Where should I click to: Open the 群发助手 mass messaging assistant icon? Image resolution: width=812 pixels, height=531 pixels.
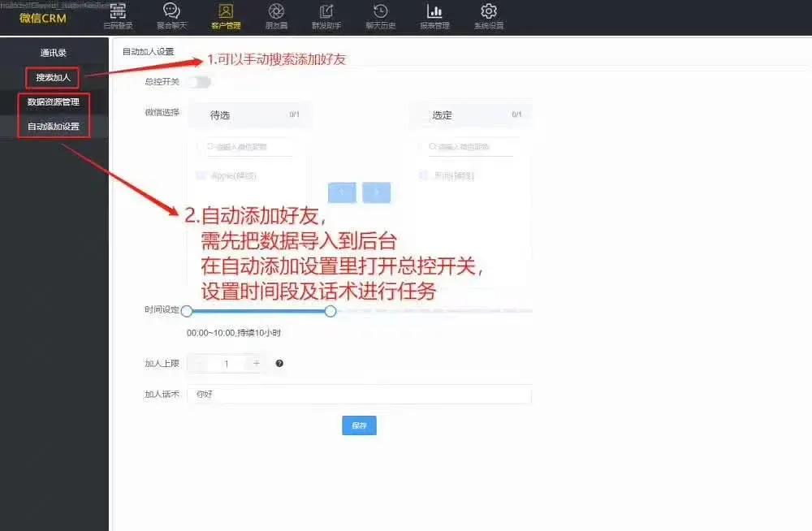click(326, 15)
